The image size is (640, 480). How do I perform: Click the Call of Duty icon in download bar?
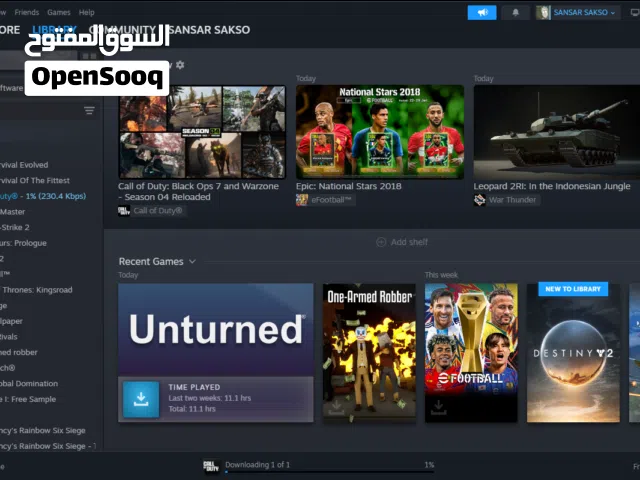[211, 466]
